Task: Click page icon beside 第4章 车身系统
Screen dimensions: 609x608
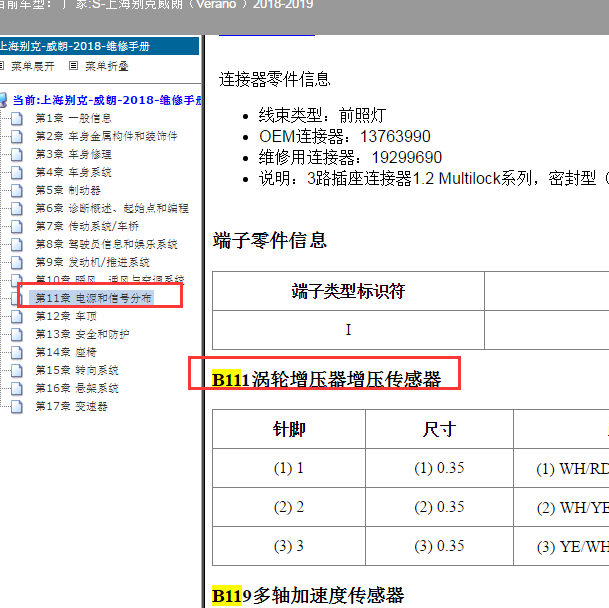Action: (x=17, y=172)
